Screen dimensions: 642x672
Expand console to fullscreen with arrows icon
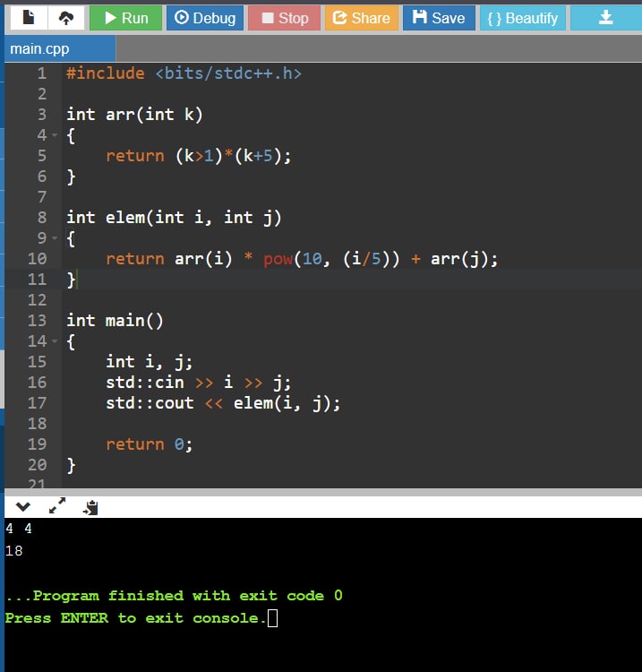(x=57, y=505)
